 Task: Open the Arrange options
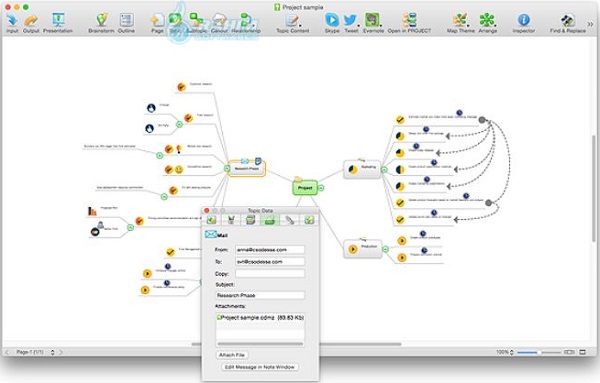(488, 23)
